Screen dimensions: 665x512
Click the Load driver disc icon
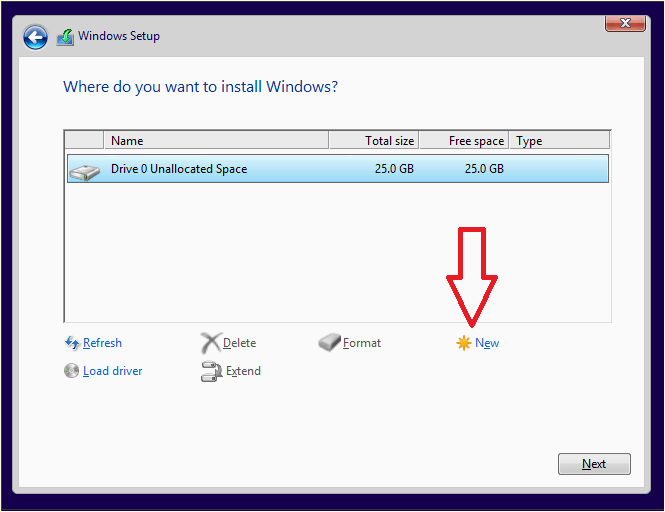tap(71, 371)
